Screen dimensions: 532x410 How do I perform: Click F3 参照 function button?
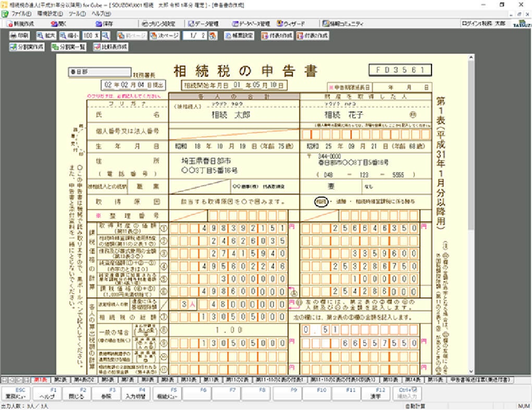[x=106, y=393]
